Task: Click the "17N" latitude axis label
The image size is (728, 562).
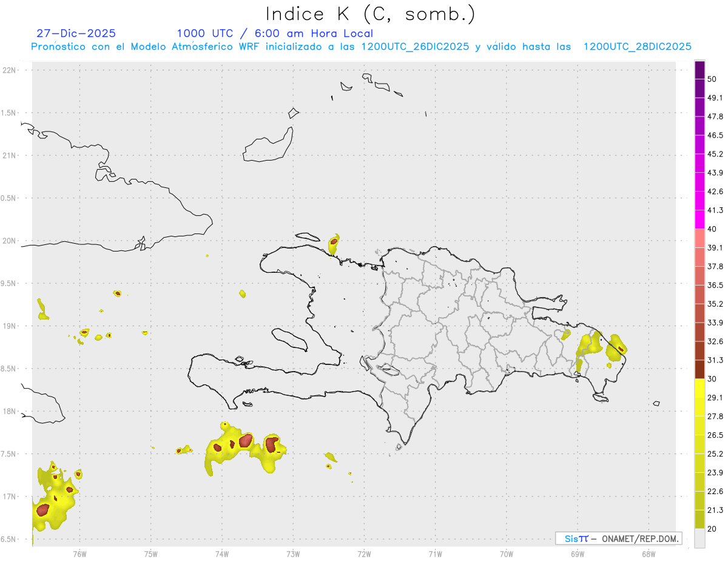Action: point(10,497)
